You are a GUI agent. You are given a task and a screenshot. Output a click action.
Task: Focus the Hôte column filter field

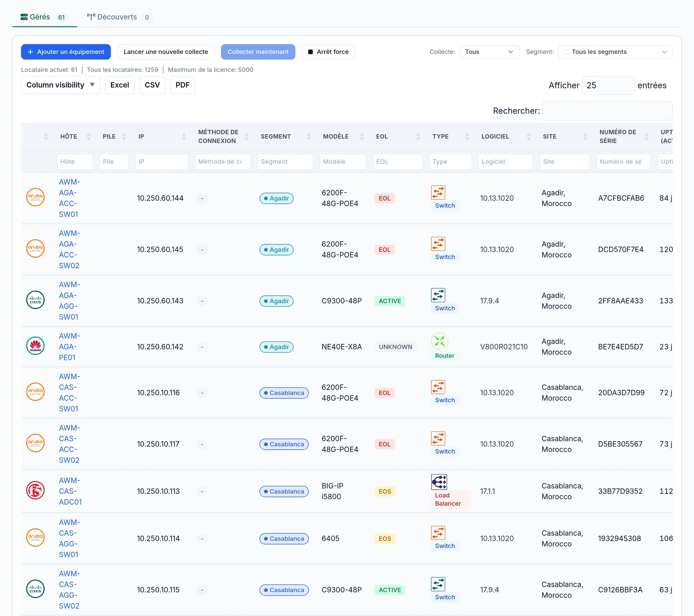pos(75,162)
